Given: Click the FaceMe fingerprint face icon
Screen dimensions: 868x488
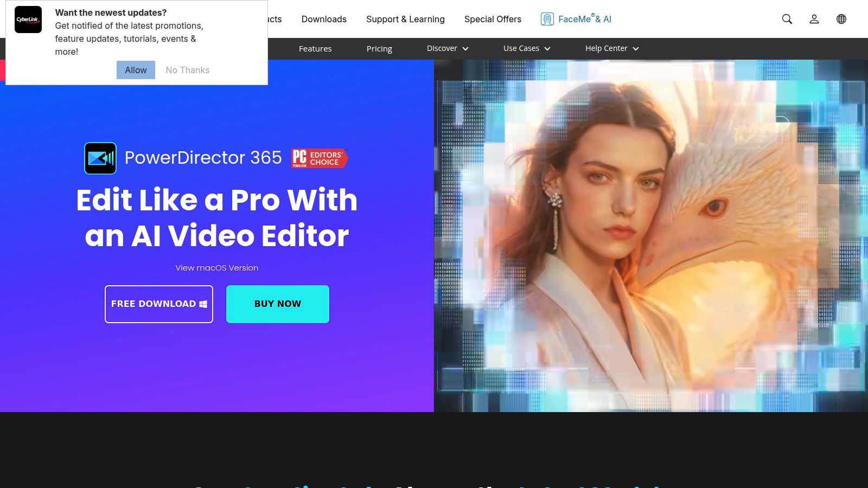Looking at the screenshot, I should point(547,19).
